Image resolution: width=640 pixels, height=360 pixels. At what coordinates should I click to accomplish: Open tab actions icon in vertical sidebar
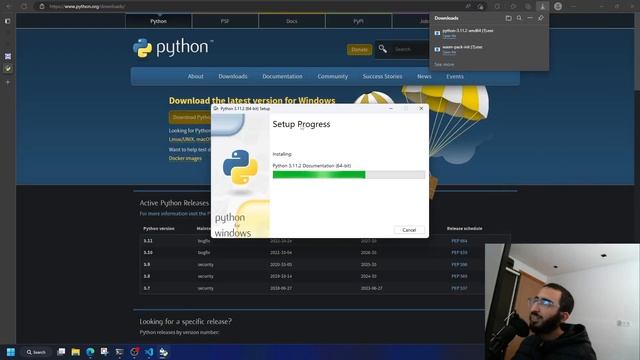pyautogui.click(x=7, y=21)
